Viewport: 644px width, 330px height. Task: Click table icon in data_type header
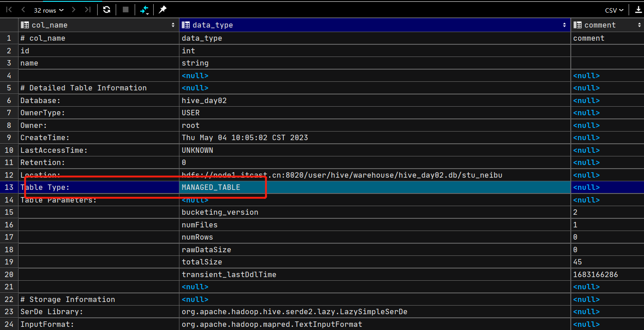pos(186,25)
